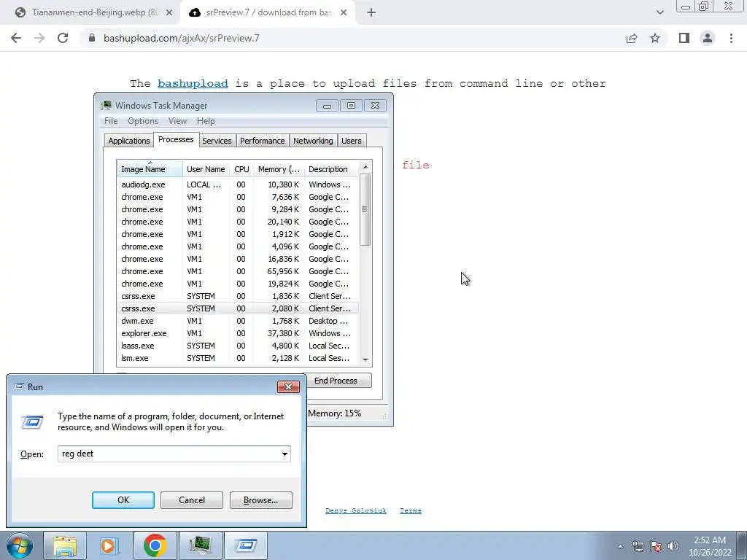The width and height of the screenshot is (747, 560).
Task: Open Task Manager taskbar button
Action: pyautogui.click(x=200, y=545)
